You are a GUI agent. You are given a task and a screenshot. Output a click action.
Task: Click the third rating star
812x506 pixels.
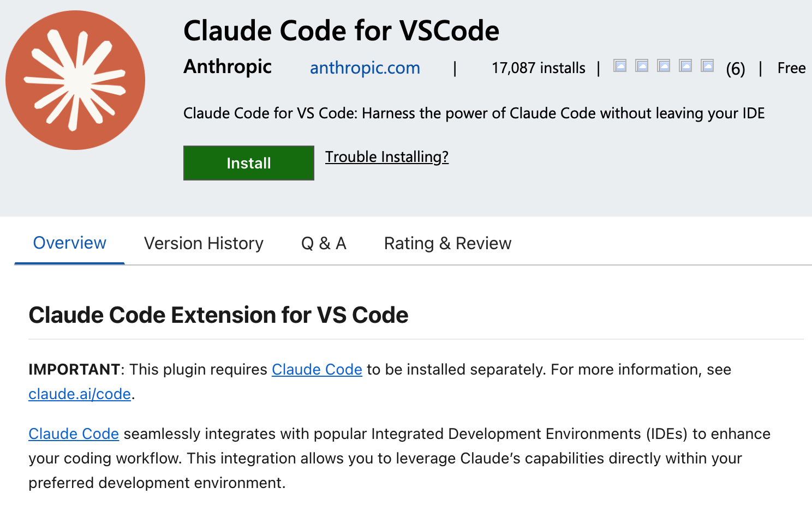(x=663, y=65)
